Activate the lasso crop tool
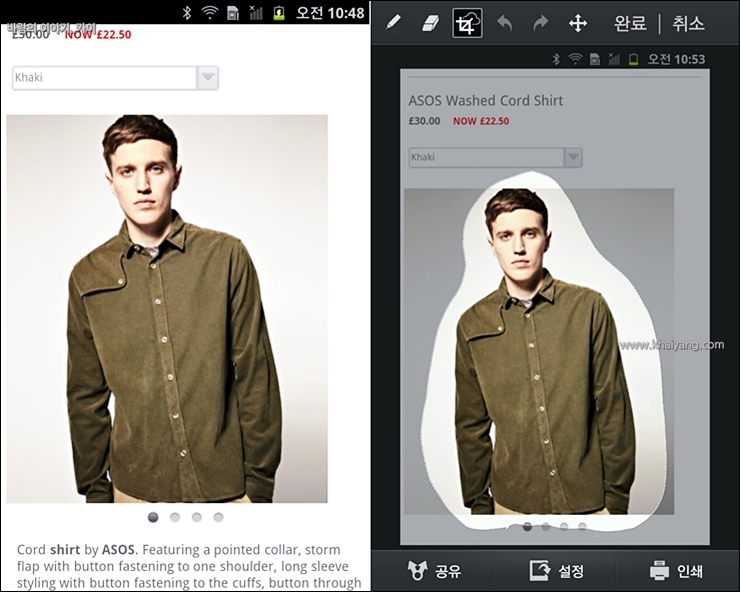This screenshot has height=592, width=740. pyautogui.click(x=467, y=23)
